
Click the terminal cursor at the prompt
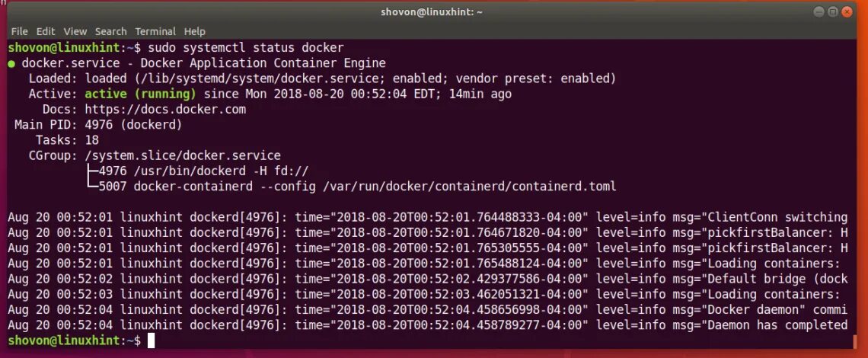151,340
